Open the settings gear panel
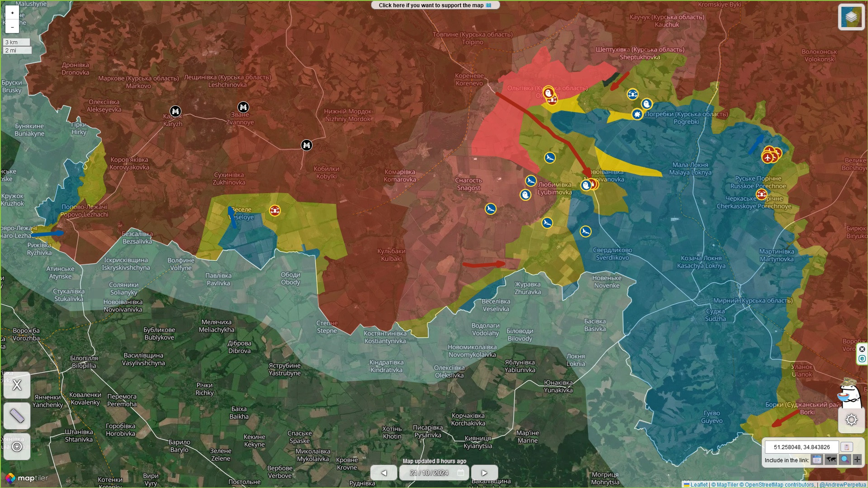This screenshot has width=868, height=488. 851,420
